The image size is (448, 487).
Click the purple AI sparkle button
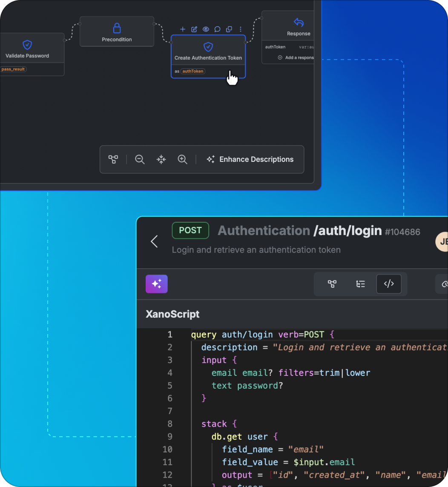[156, 284]
